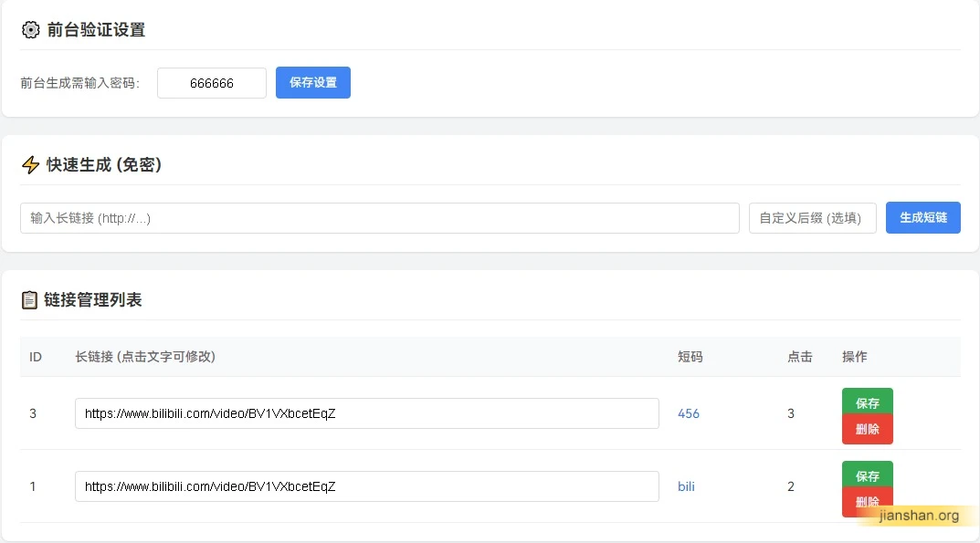Focus the 自定义后缀 (选填) field
980x543 pixels.
click(x=813, y=218)
